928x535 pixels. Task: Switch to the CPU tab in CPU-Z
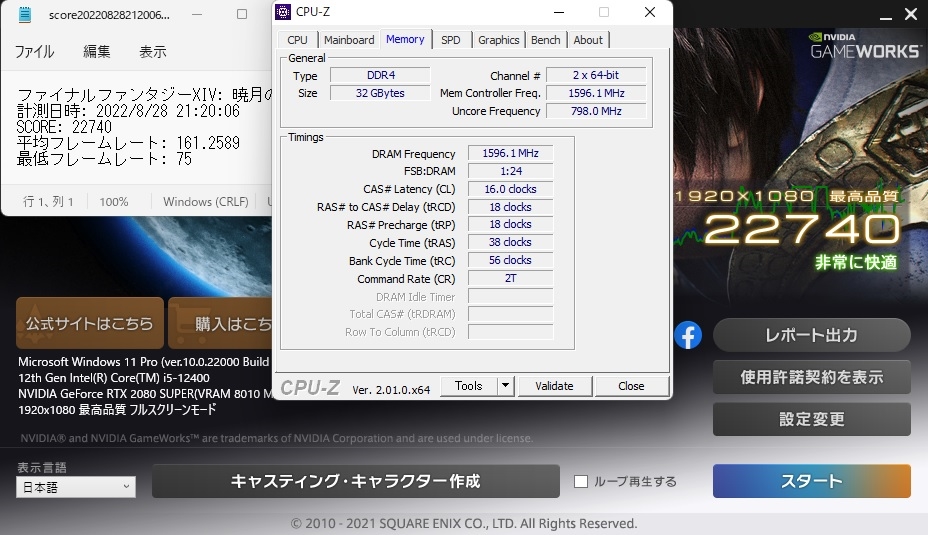click(297, 40)
